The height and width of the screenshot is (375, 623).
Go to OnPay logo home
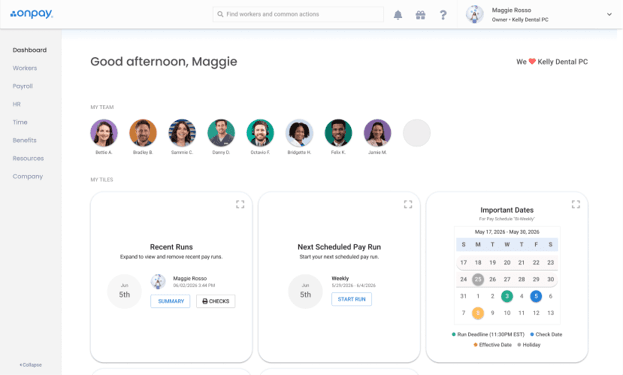click(x=31, y=14)
